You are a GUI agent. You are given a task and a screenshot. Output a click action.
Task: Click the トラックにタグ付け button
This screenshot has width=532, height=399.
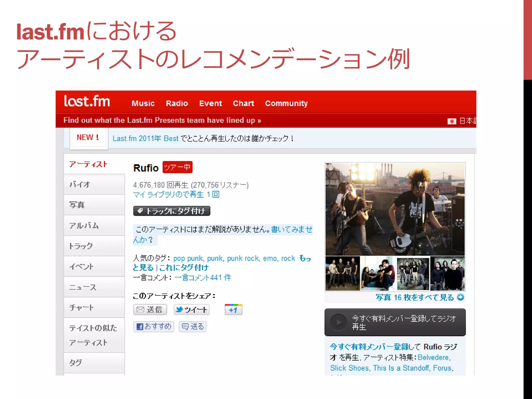pos(172,211)
